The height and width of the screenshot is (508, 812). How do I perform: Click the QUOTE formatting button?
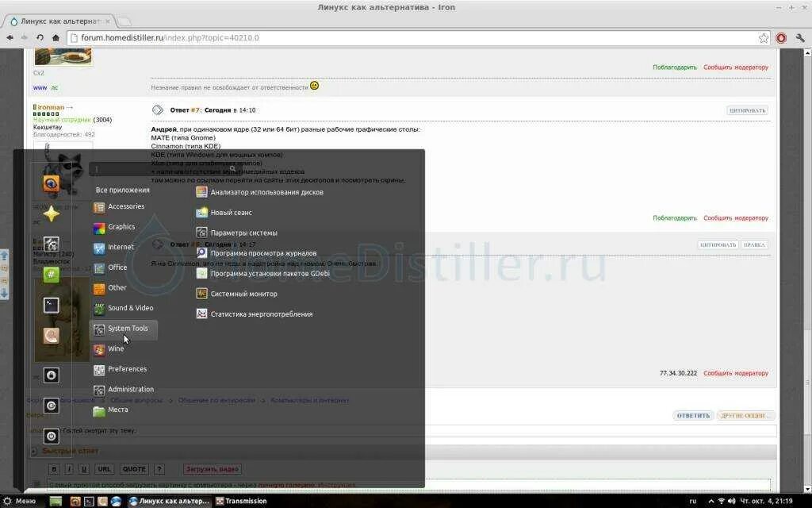coord(134,469)
